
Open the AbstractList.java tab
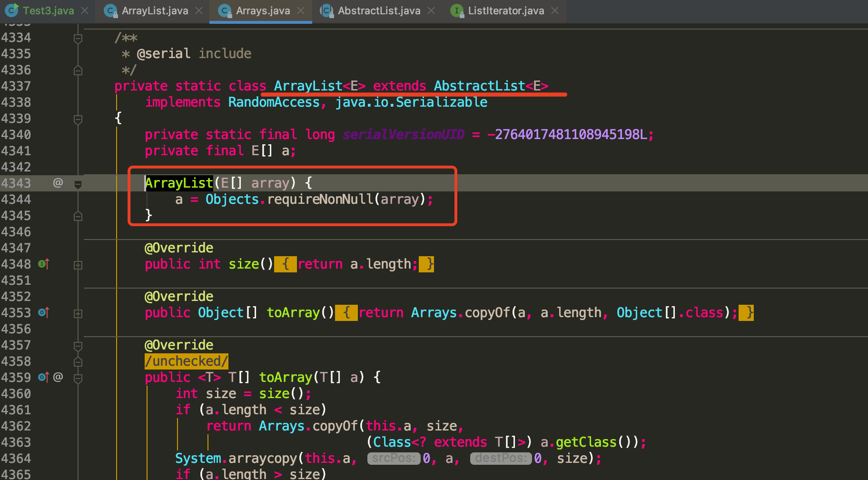(x=379, y=10)
